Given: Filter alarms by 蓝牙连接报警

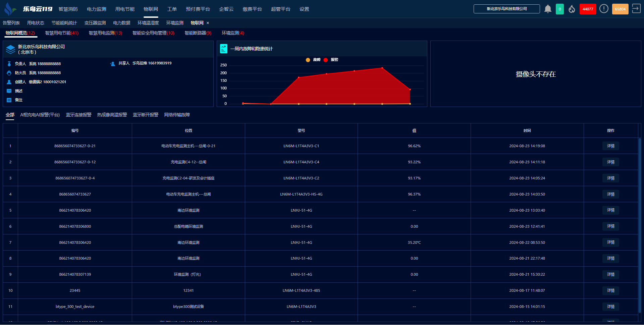Looking at the screenshot, I should [x=78, y=115].
